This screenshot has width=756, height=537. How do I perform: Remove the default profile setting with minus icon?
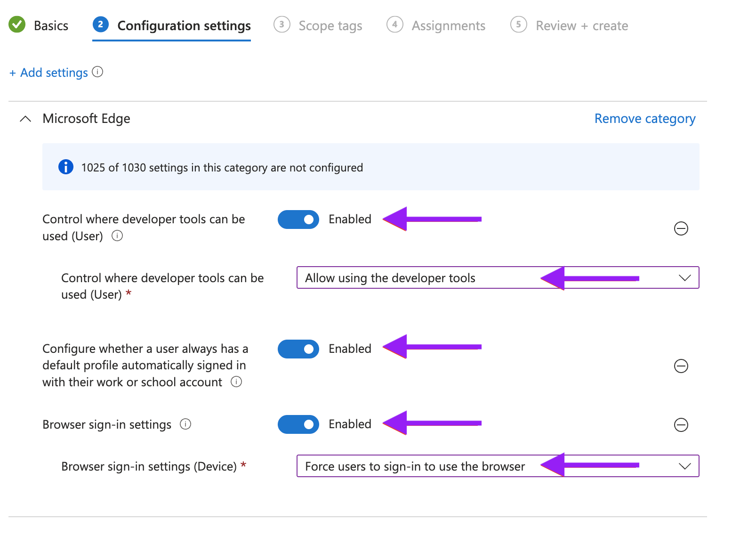click(x=681, y=366)
